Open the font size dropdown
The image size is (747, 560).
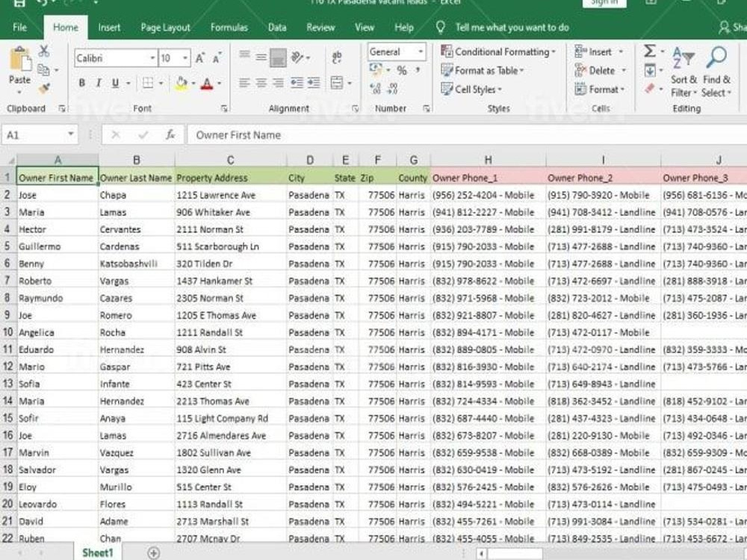tap(185, 58)
